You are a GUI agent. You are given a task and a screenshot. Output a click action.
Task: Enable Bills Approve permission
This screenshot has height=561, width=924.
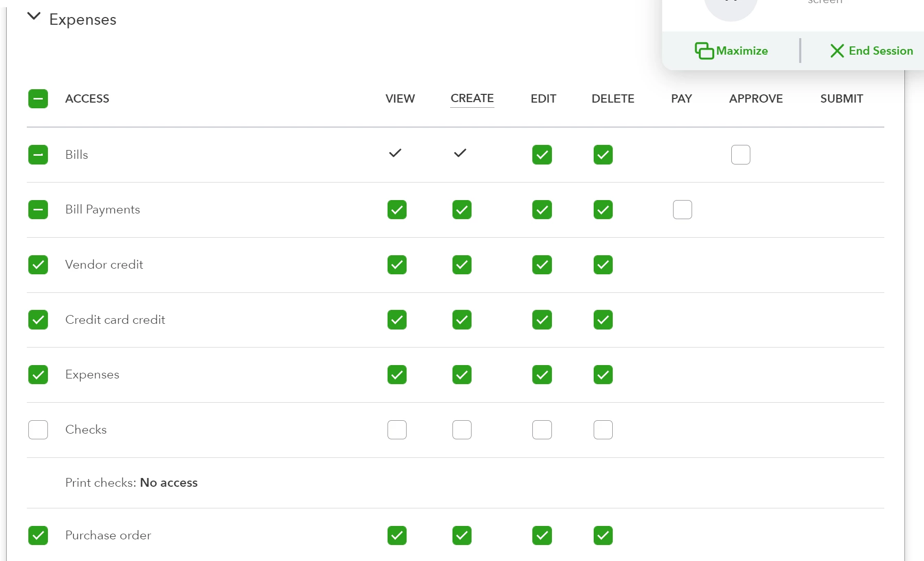[x=741, y=155]
